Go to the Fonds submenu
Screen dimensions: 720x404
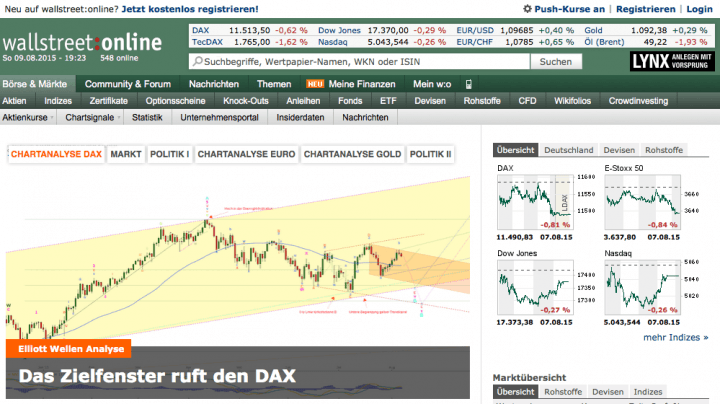pyautogui.click(x=350, y=101)
